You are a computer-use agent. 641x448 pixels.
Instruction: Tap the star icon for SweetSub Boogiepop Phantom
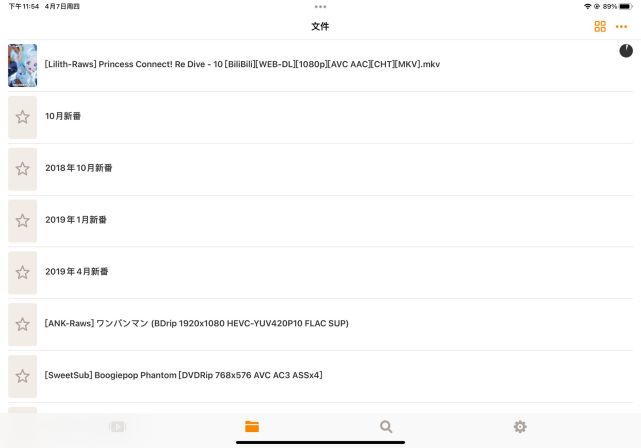click(x=22, y=376)
